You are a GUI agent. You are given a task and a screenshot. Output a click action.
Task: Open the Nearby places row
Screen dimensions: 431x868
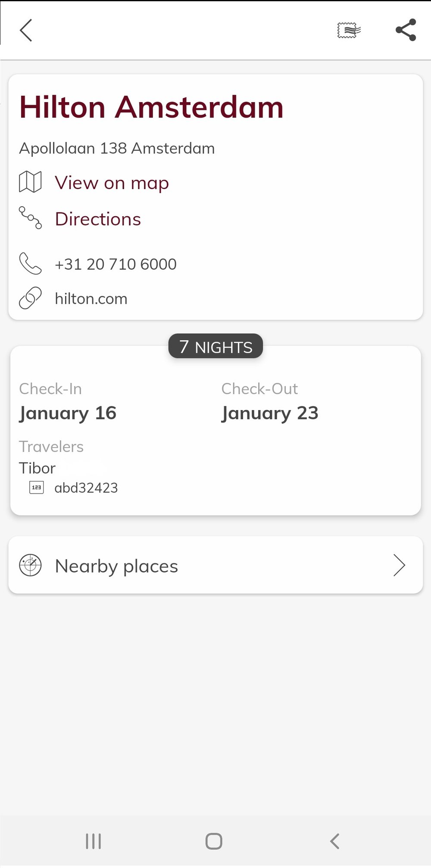point(215,565)
